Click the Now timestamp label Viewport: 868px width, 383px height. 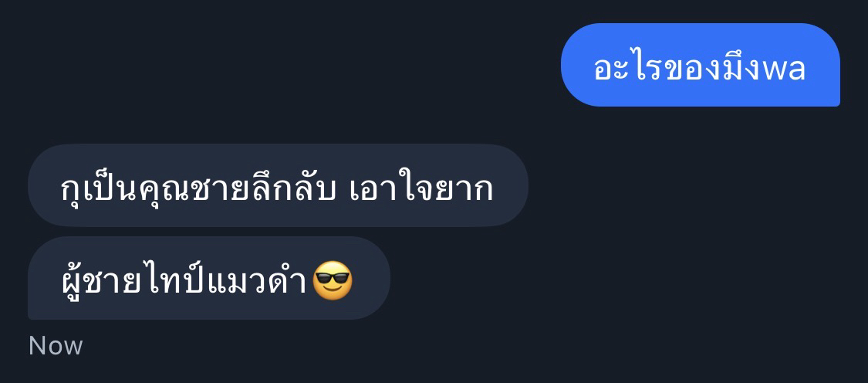[x=56, y=346]
